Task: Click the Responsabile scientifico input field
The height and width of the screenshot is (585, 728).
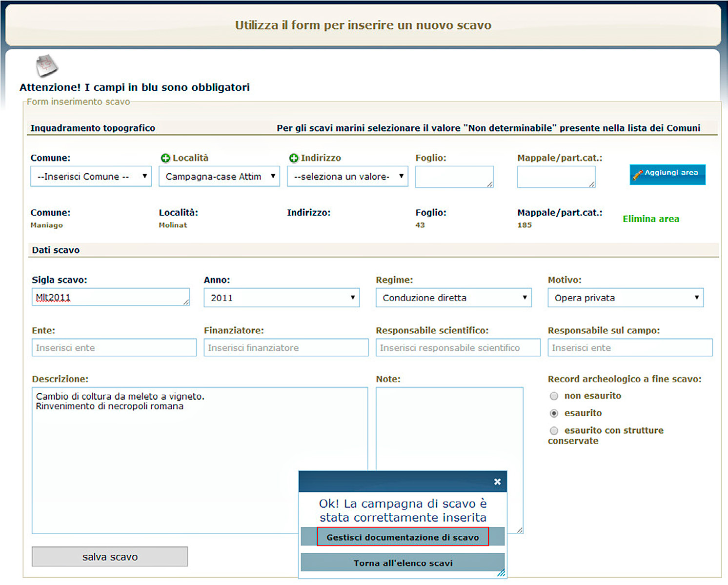Action: (458, 348)
